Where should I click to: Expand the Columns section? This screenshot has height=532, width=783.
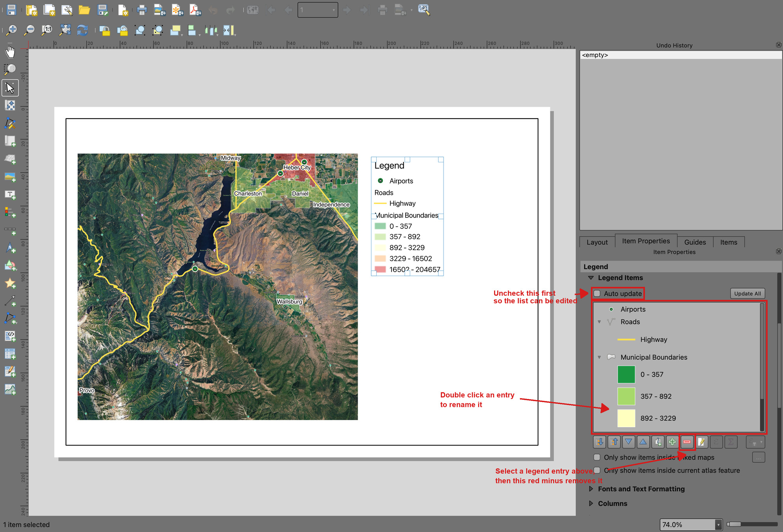tap(591, 503)
